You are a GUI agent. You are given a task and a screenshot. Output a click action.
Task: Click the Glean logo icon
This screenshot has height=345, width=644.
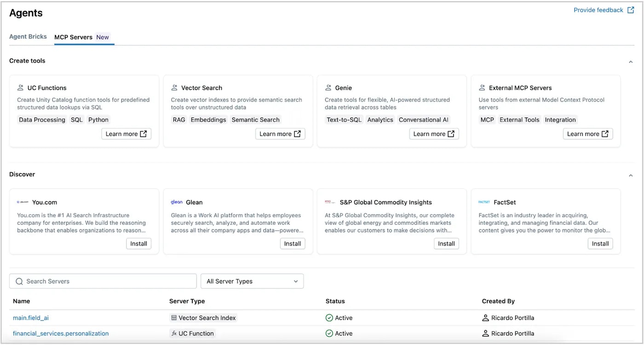177,202
